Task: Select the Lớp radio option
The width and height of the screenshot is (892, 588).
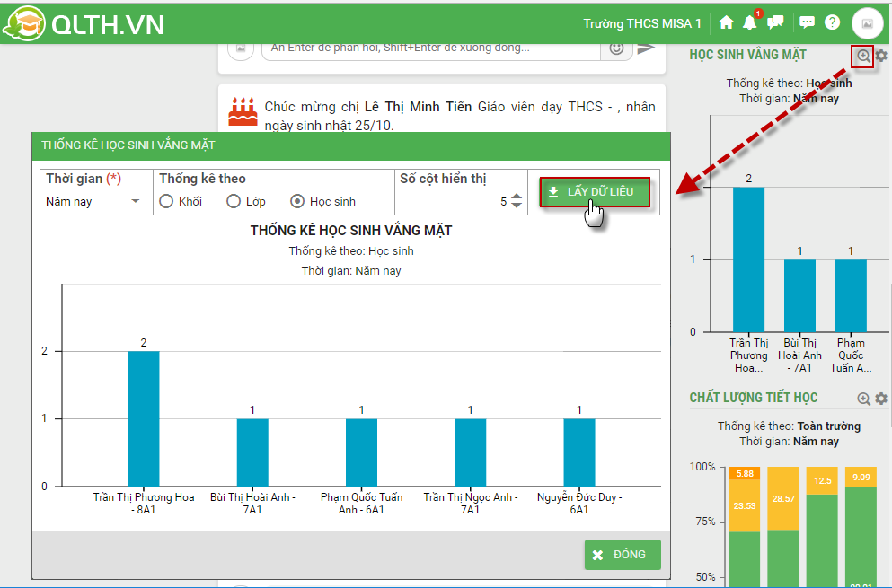Action: [x=234, y=201]
